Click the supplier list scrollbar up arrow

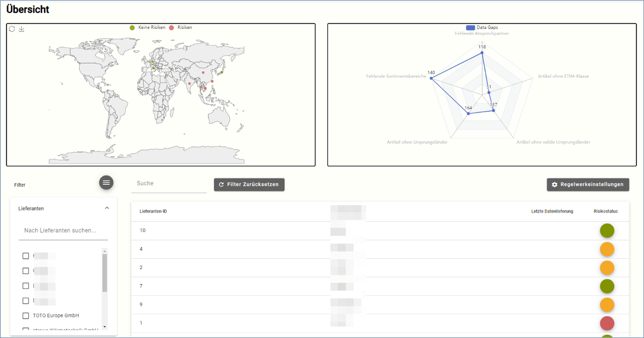point(105,251)
